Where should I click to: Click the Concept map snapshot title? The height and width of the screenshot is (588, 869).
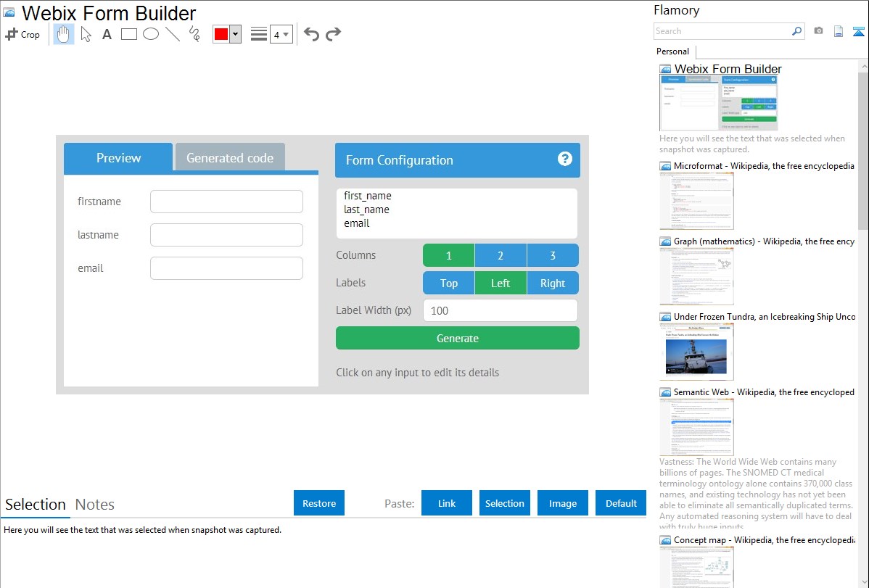pos(765,539)
